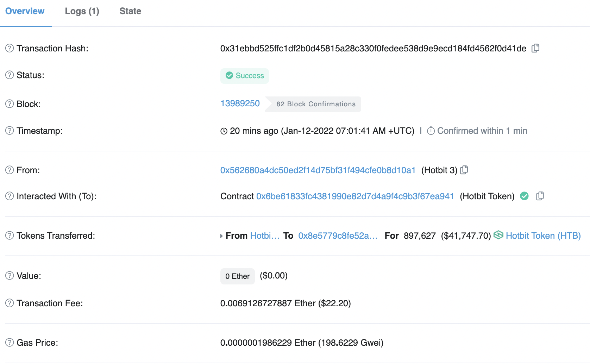Expand the Tokens Transferred arrow
The height and width of the screenshot is (364, 590).
221,236
